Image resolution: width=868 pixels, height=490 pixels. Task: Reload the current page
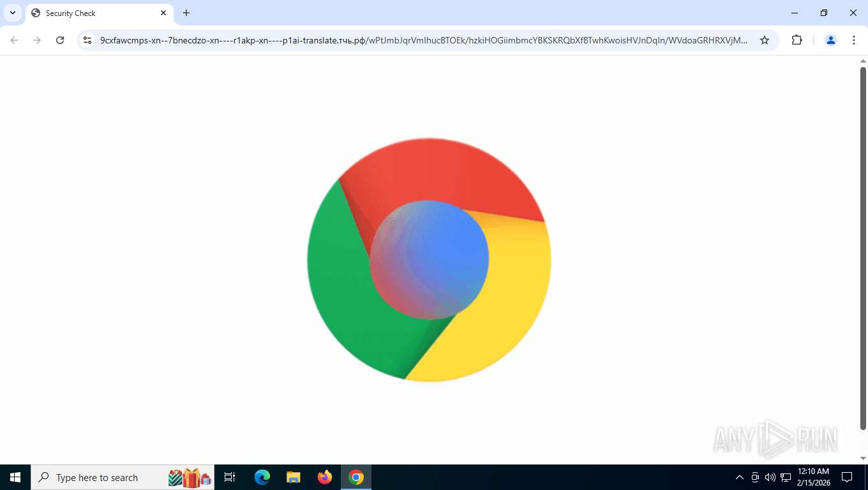point(60,40)
